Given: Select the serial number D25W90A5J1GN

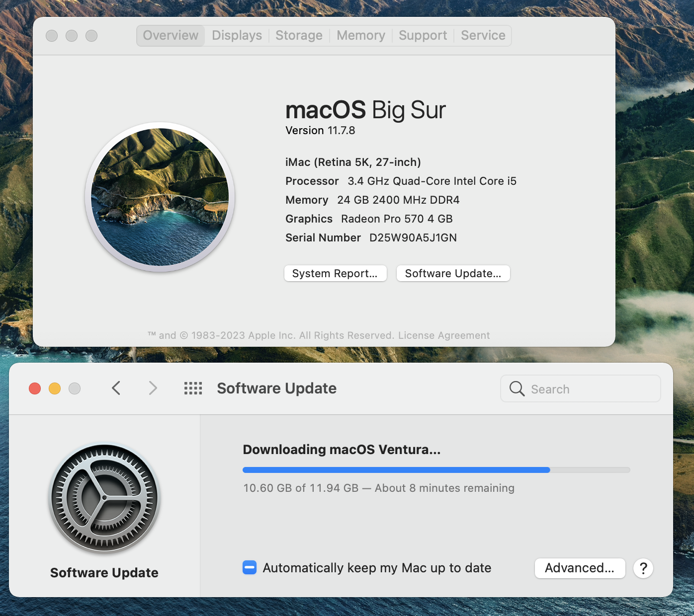Looking at the screenshot, I should [x=413, y=238].
